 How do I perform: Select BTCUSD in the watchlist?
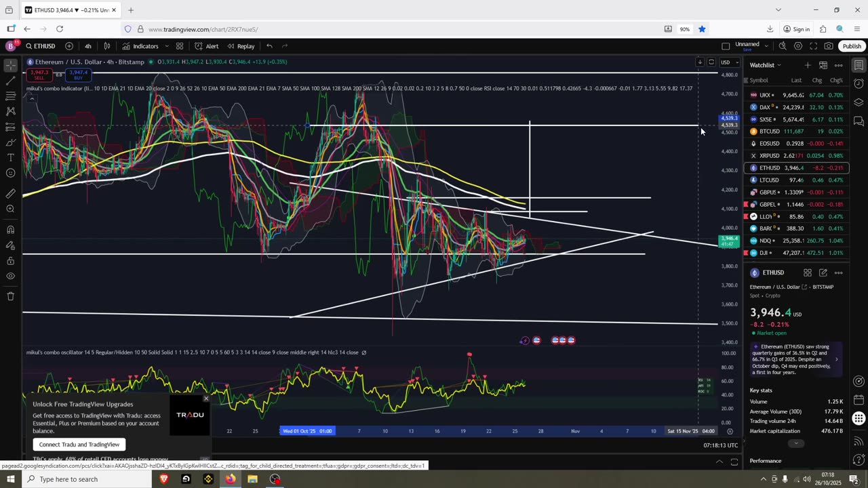coord(796,131)
